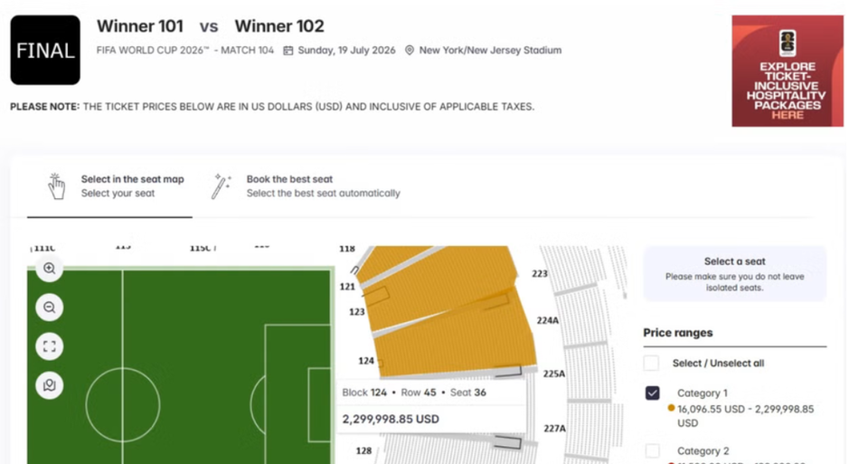This screenshot has height=464, width=868.
Task: Click the FINAL match badge
Action: [45, 51]
